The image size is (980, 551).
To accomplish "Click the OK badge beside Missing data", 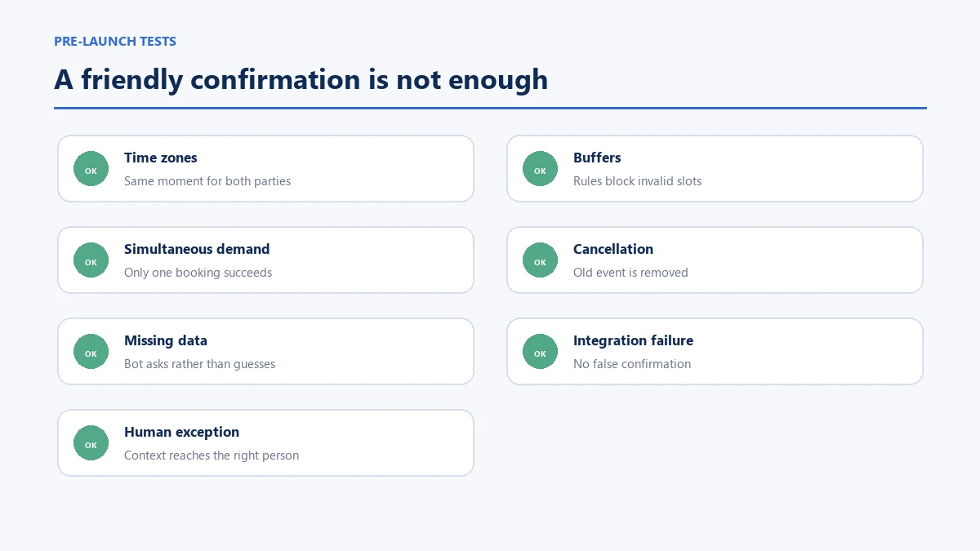I will click(91, 352).
